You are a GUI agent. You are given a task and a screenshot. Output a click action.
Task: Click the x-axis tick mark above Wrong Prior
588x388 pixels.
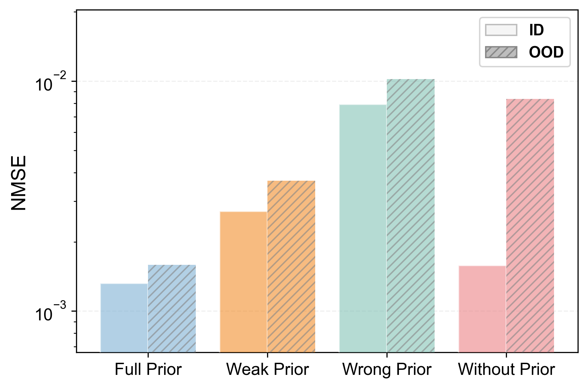pyautogui.click(x=387, y=355)
